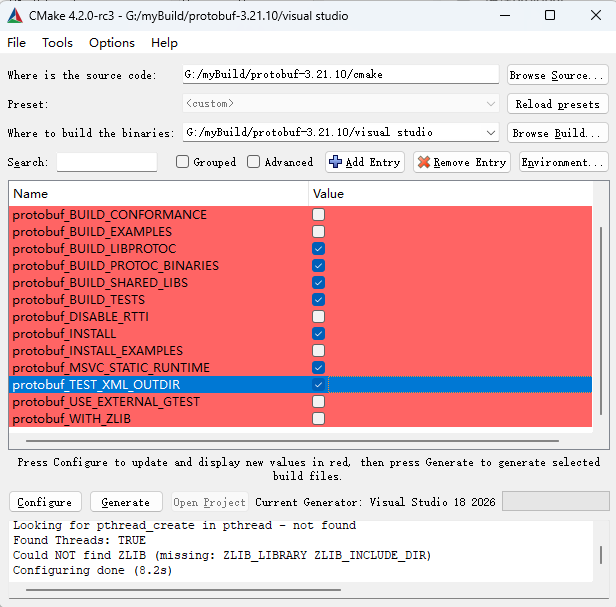616x607 pixels.
Task: Click the disabled Open Project button
Action: (210, 502)
